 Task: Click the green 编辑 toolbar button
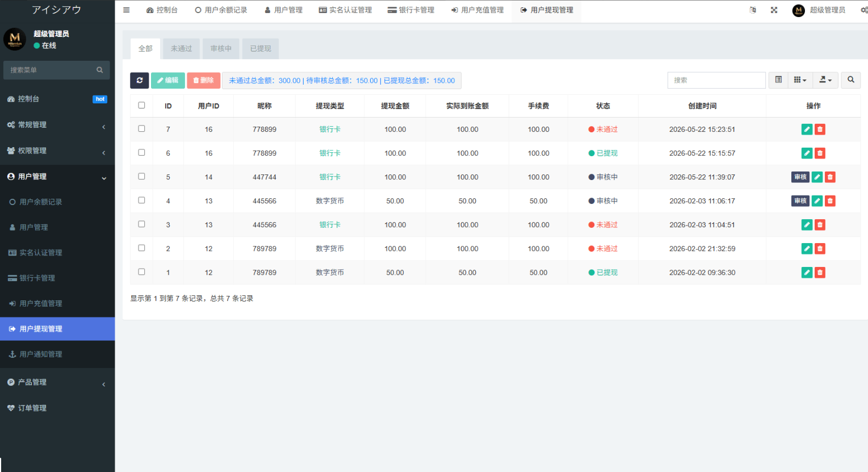tap(168, 81)
